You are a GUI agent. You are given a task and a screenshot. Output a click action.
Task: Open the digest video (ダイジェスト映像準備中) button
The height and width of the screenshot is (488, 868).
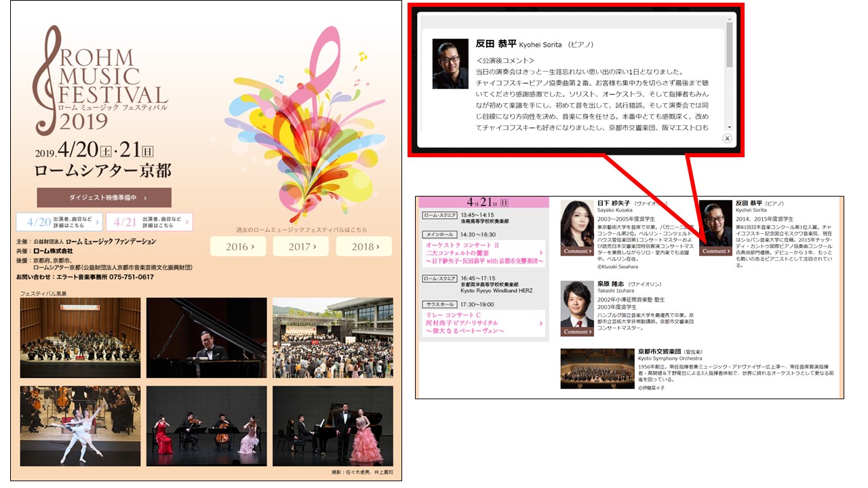(104, 197)
